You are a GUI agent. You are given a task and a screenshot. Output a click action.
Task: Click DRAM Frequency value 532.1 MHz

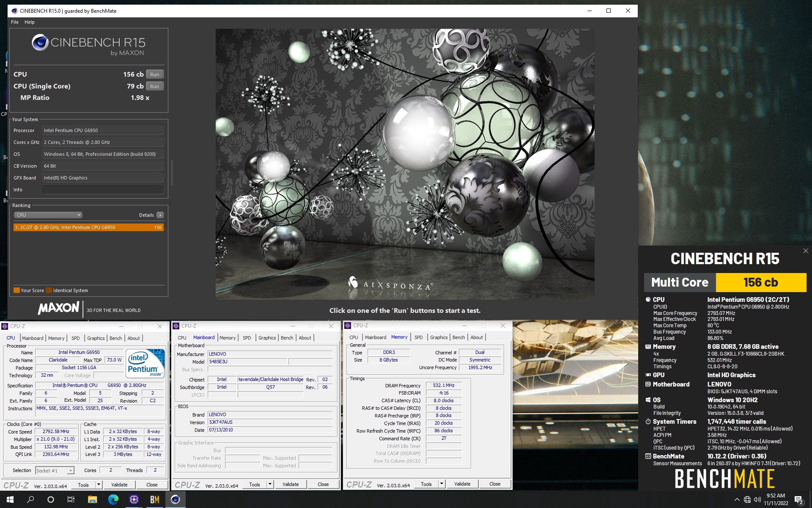[444, 386]
